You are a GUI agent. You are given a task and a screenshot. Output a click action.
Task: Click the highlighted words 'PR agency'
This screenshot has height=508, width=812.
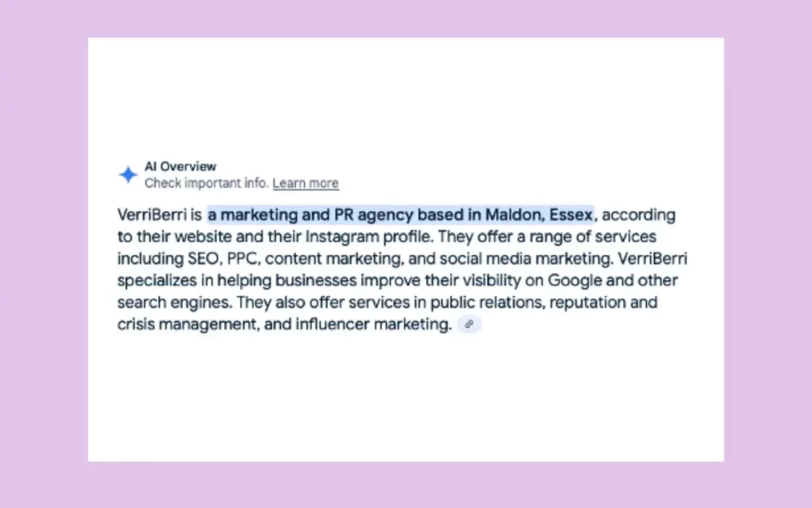click(x=373, y=214)
